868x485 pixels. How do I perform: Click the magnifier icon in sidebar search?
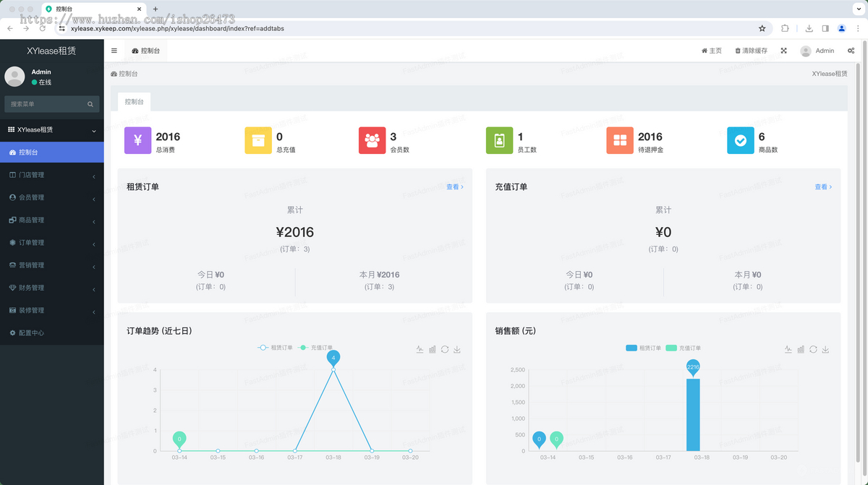90,104
